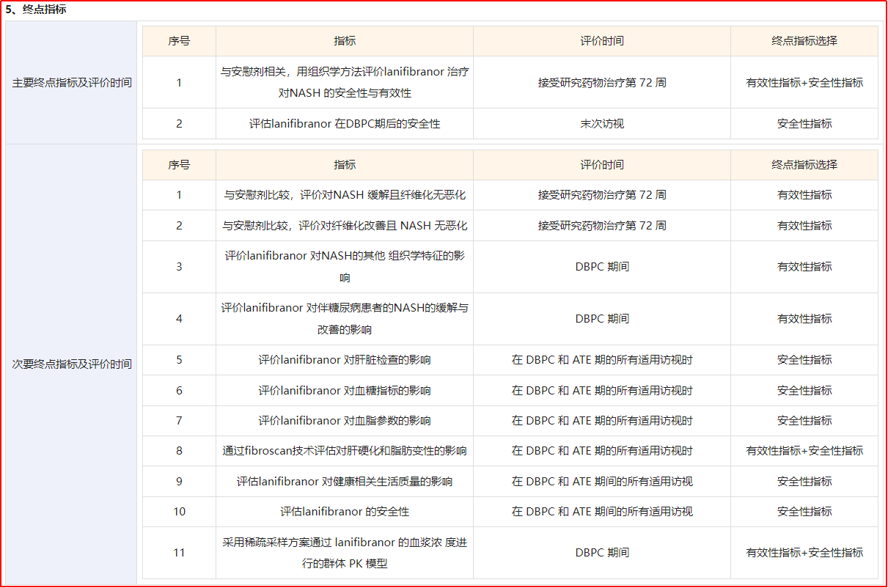Click "对健康相关生活质量的影响" indicator cell
The height and width of the screenshot is (588, 888).
pyautogui.click(x=345, y=482)
